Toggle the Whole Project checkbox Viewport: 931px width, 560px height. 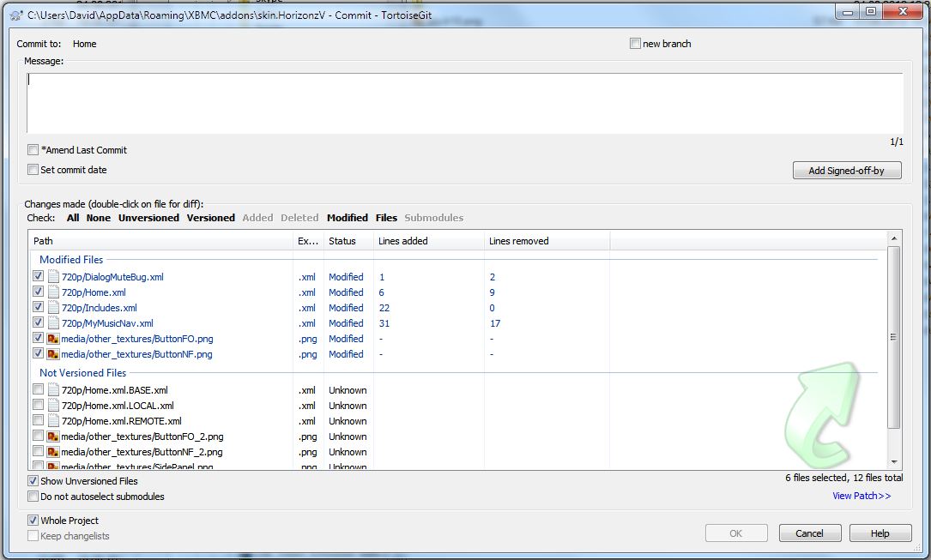(x=33, y=521)
